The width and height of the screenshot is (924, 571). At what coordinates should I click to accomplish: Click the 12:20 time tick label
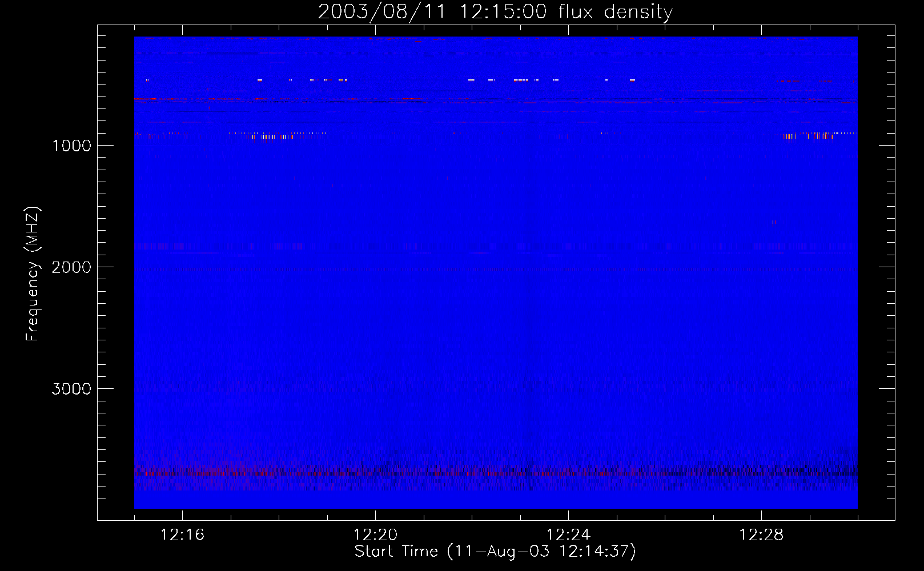(375, 535)
